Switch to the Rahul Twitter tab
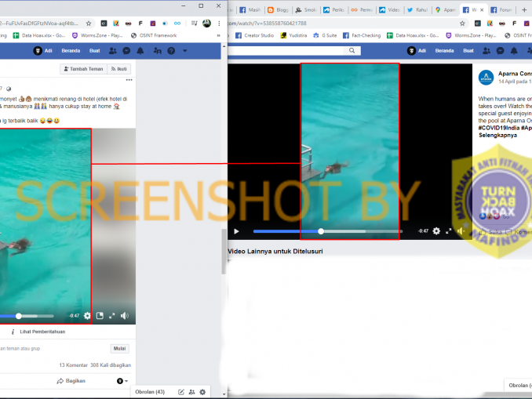Image resolution: width=532 pixels, height=399 pixels. point(417,10)
